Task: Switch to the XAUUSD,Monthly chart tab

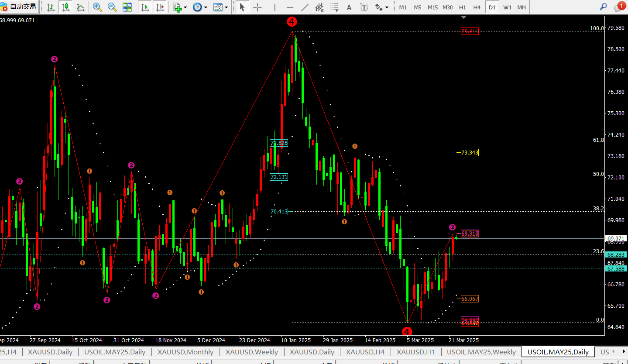Action: point(185,352)
